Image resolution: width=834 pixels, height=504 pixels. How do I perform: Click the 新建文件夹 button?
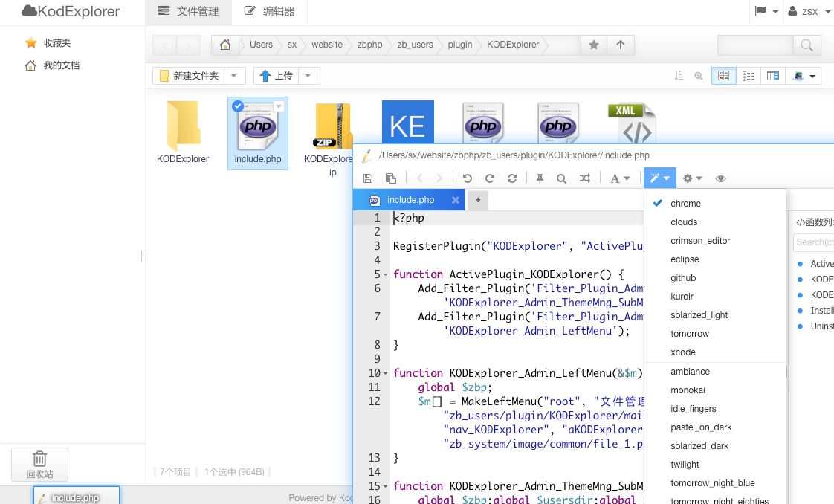[x=189, y=76]
